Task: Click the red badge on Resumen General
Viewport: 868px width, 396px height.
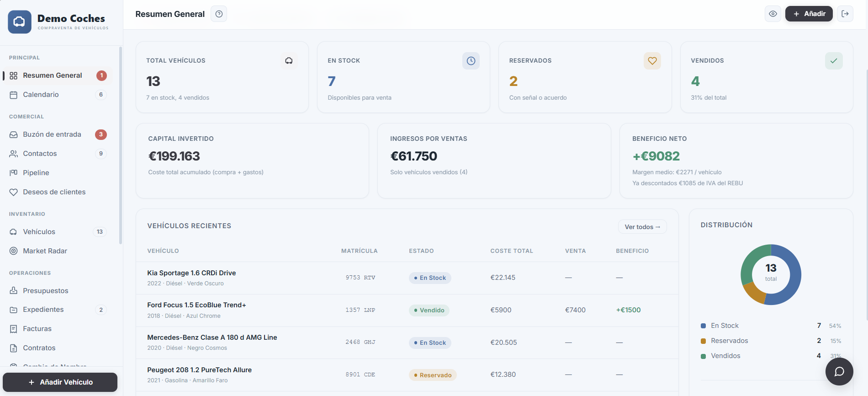Action: click(101, 75)
